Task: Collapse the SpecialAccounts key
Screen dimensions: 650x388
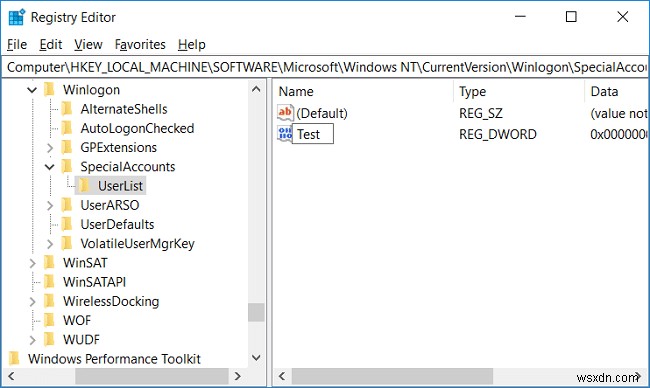Action: [x=50, y=167]
